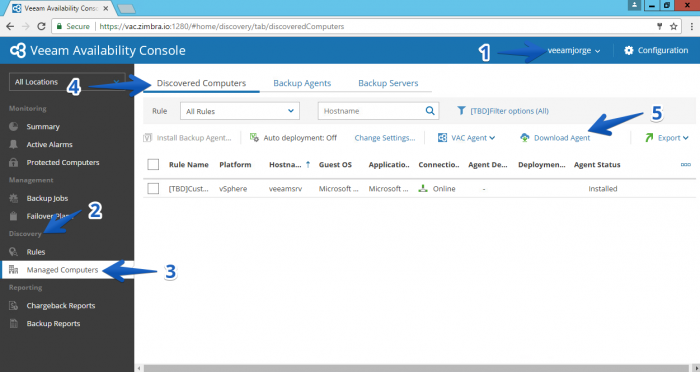
Task: Sort by the Platform column header
Action: [x=235, y=164]
